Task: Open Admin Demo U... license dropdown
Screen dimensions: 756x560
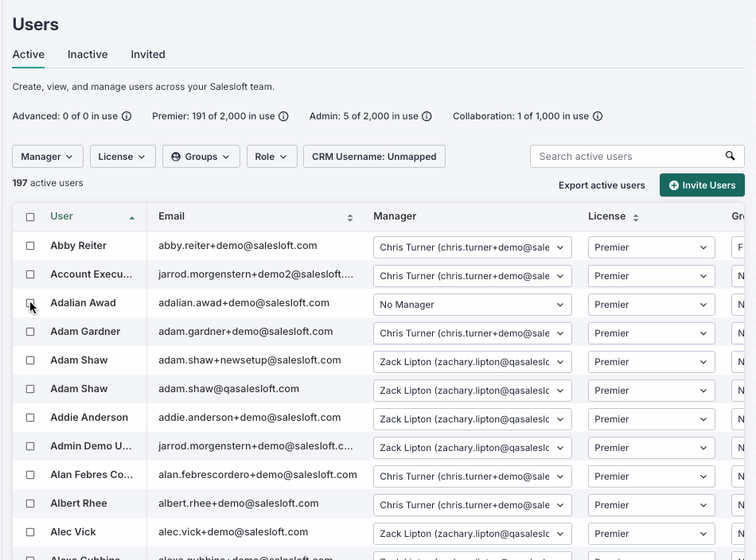Action: 652,448
